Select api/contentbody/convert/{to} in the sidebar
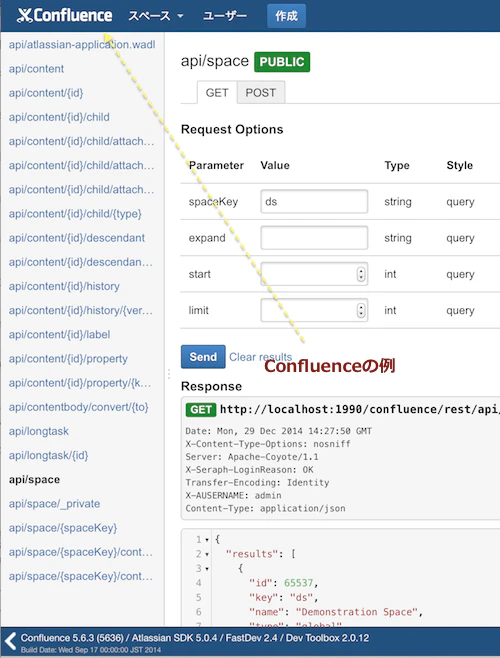 pos(79,407)
